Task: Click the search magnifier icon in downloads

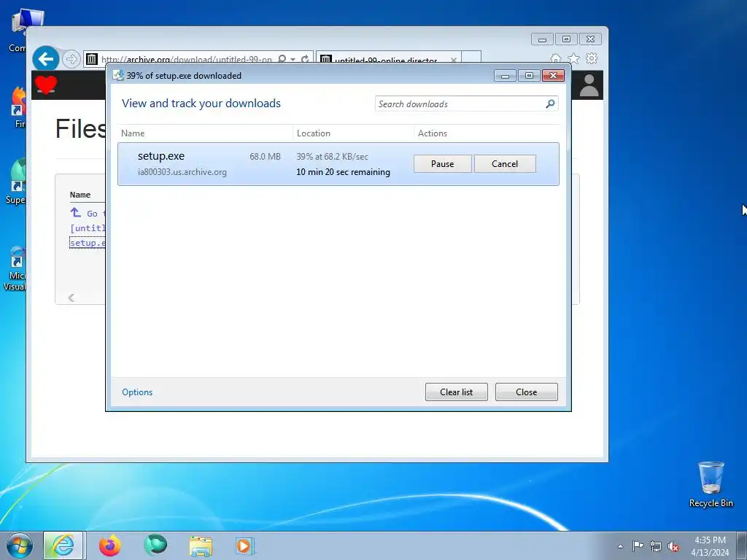Action: [x=550, y=104]
